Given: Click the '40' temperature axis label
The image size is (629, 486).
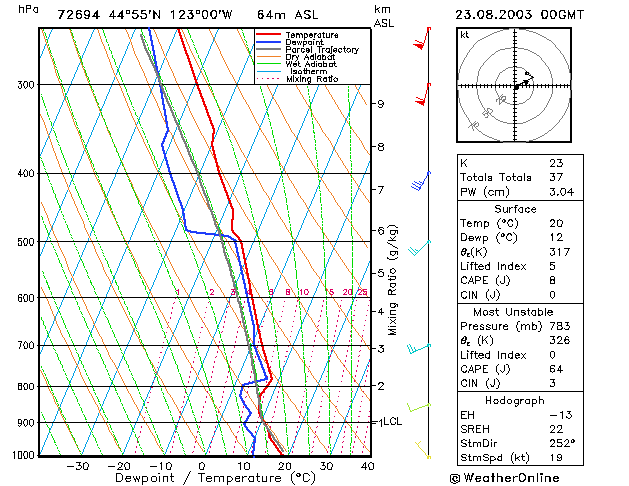Looking at the screenshot, I should [367, 466].
